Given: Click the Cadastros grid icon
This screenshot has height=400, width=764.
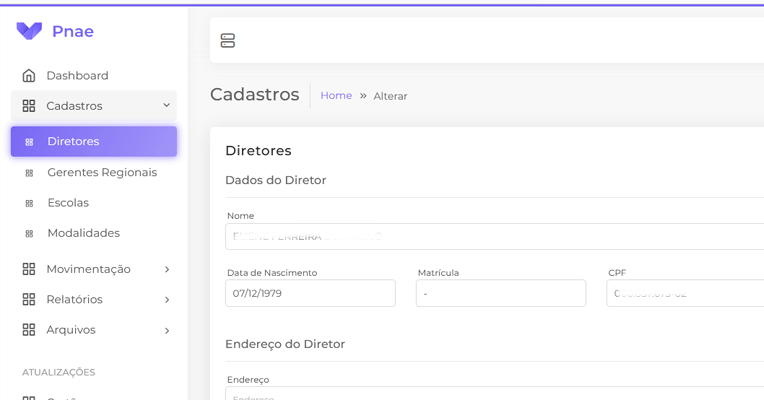Looking at the screenshot, I should point(29,106).
